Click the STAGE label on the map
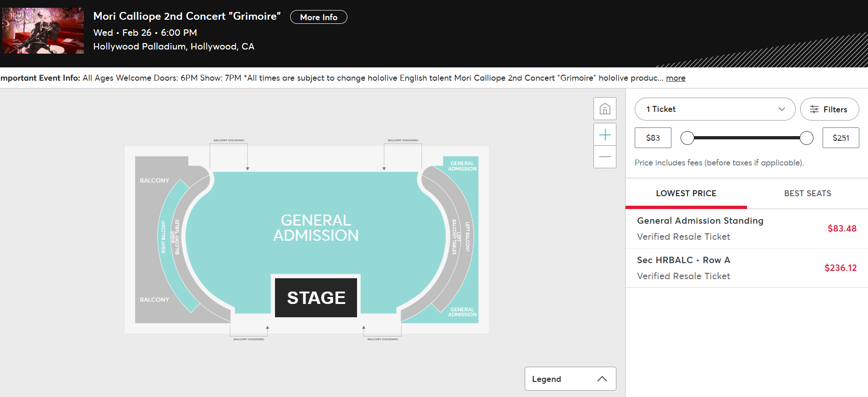868x397 pixels. 316,298
